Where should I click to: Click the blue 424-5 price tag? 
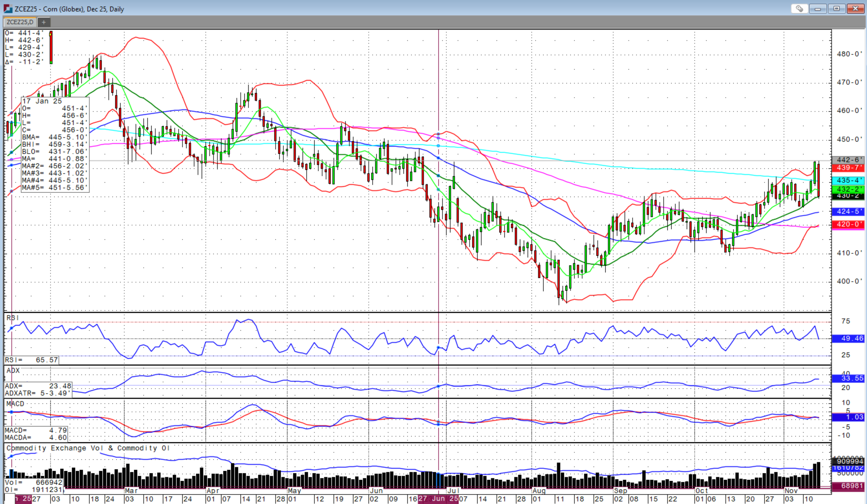pyautogui.click(x=848, y=211)
